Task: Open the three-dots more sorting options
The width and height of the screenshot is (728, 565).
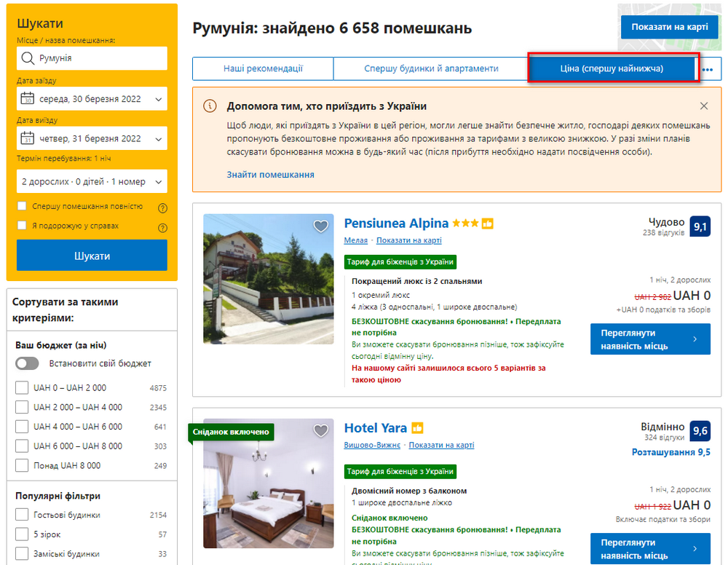Action: [x=707, y=69]
